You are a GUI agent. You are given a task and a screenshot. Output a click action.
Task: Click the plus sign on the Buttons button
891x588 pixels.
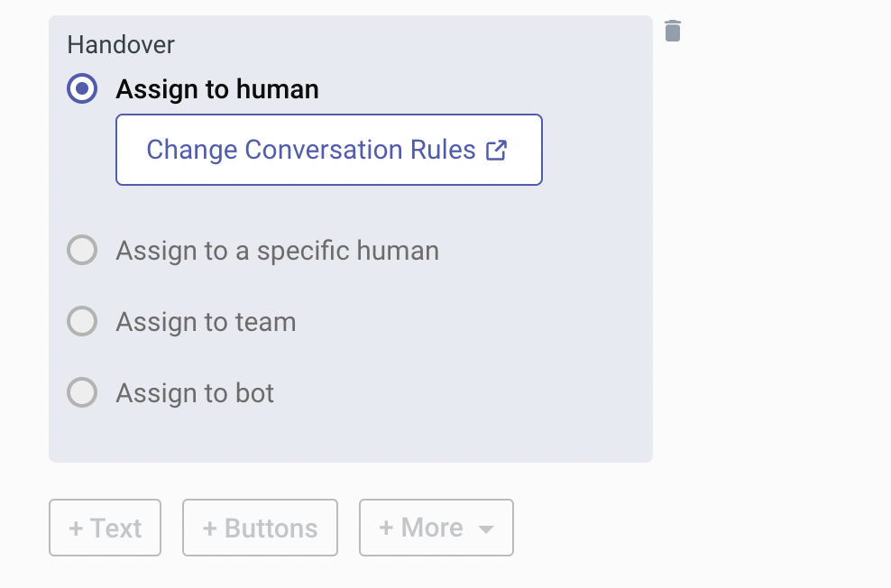(210, 528)
